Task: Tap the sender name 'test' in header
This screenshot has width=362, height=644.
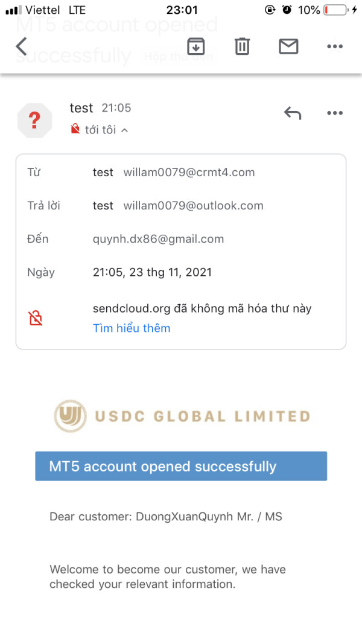Action: 81,108
